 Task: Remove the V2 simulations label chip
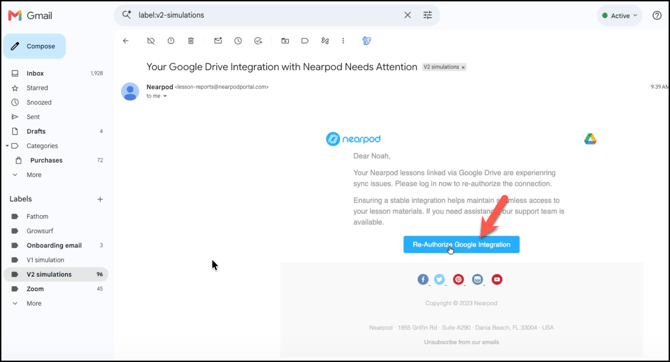coord(463,67)
